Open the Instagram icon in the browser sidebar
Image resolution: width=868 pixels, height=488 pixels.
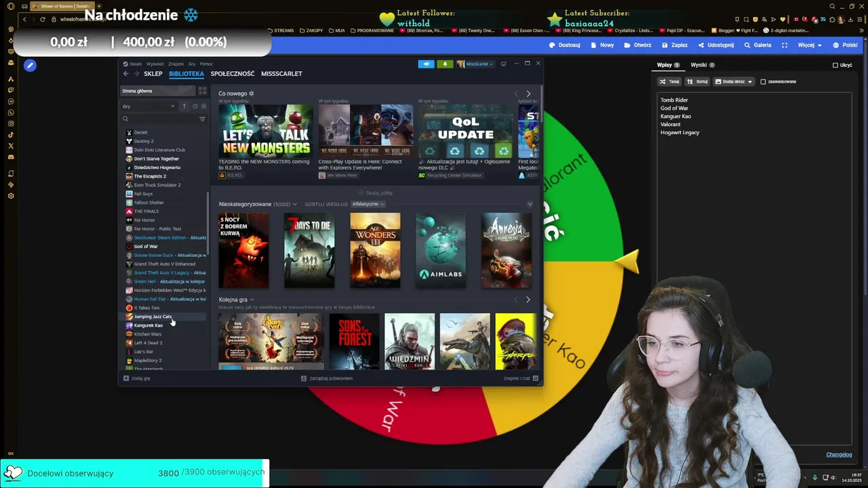click(x=11, y=123)
